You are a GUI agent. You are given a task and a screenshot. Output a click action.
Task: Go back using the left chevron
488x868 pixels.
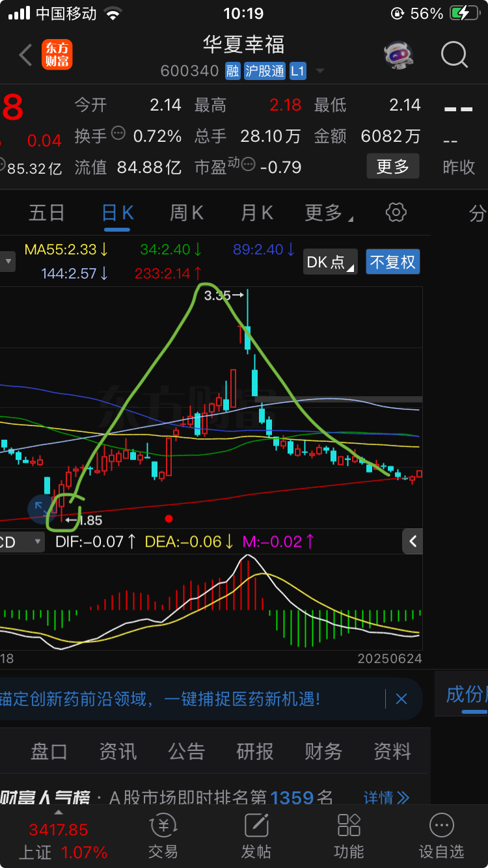25,55
